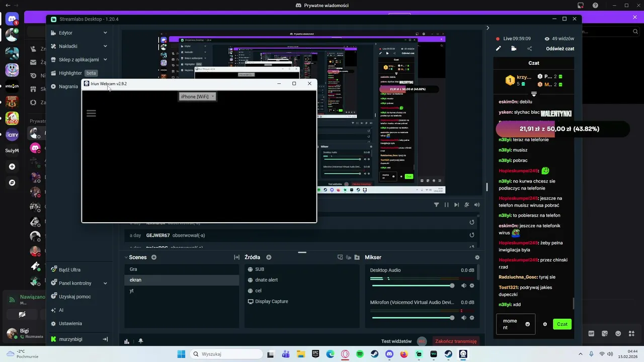This screenshot has width=644, height=362.
Task: Replay alert for GEJWER67 follow event
Action: pyautogui.click(x=472, y=235)
